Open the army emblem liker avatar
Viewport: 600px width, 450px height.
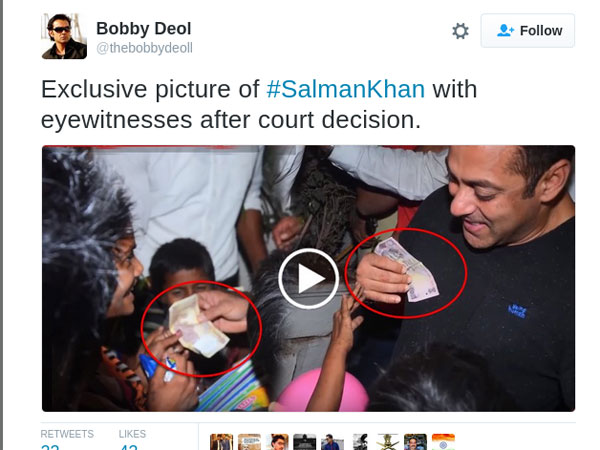point(388,441)
